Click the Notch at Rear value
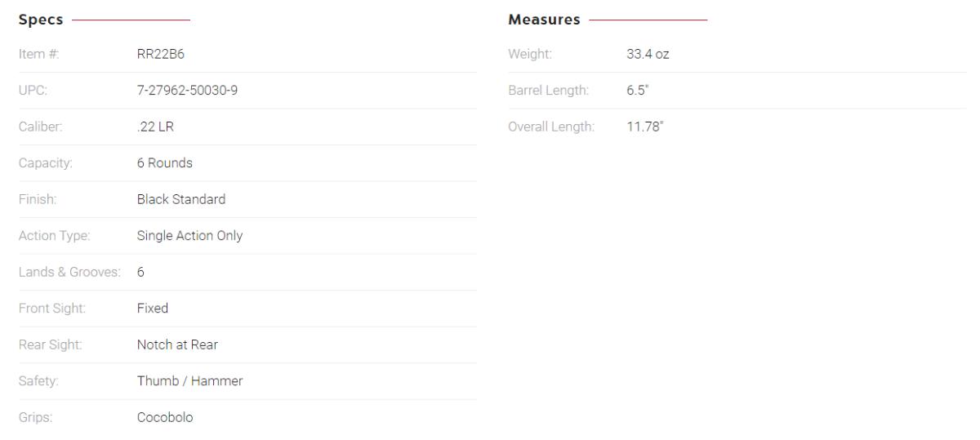 177,344
